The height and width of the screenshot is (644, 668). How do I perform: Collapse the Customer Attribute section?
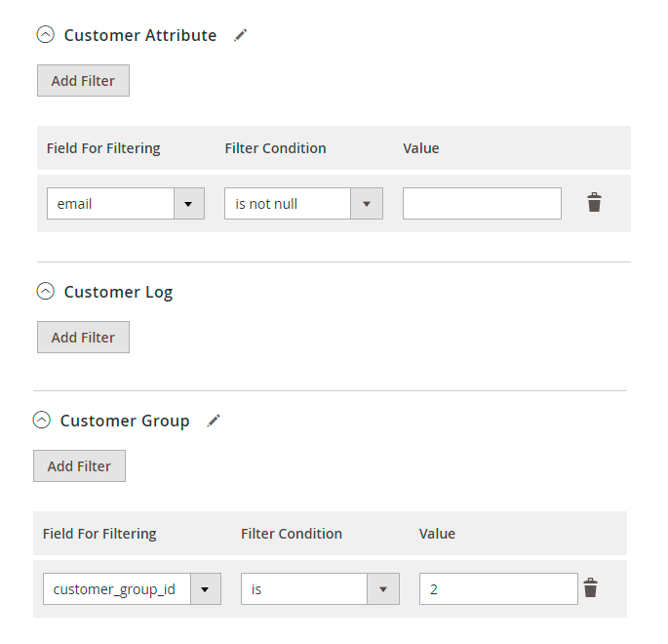pos(46,35)
